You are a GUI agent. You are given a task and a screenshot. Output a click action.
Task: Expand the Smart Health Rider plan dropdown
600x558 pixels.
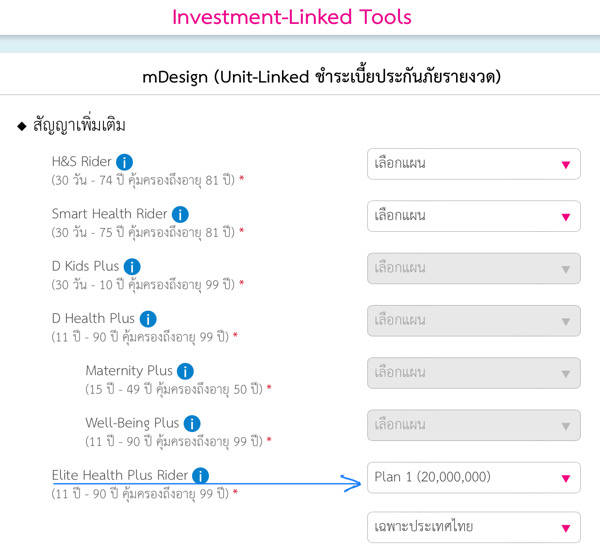coord(473,216)
